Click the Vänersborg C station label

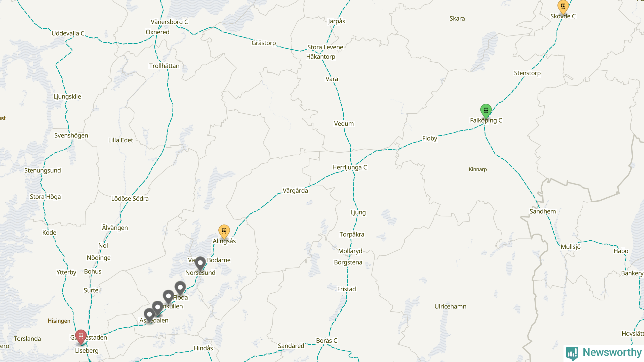point(169,22)
